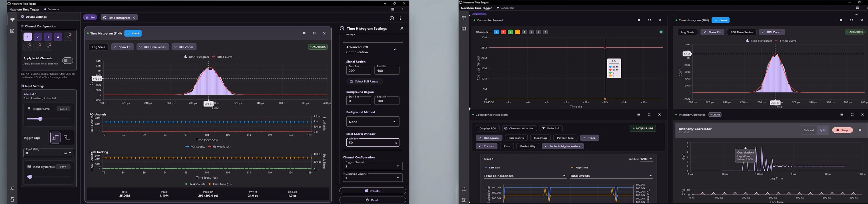Click the Select Full Range button
This screenshot has width=868, height=204.
click(364, 81)
